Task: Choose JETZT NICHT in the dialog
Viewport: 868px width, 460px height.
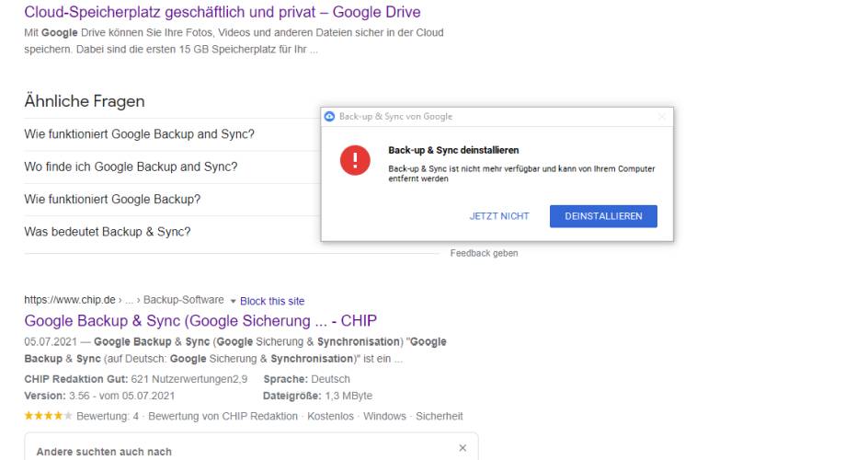Action: point(499,216)
